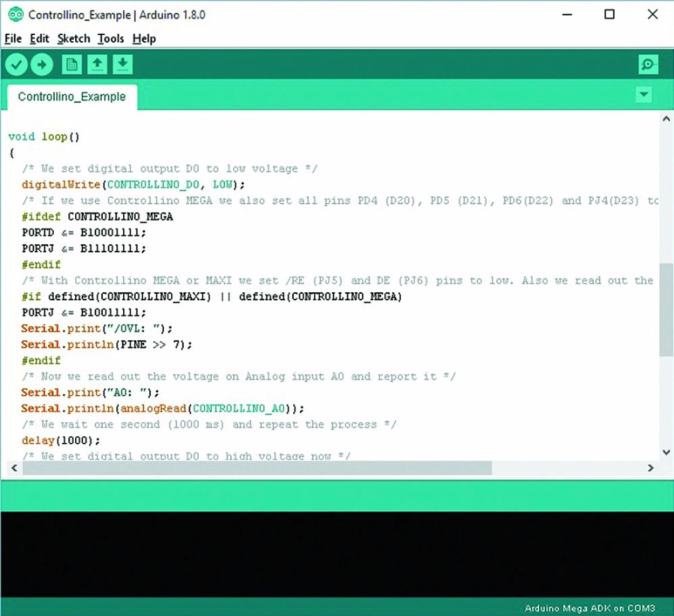Open the File menu
Screen dimensions: 674x616
[x=13, y=38]
